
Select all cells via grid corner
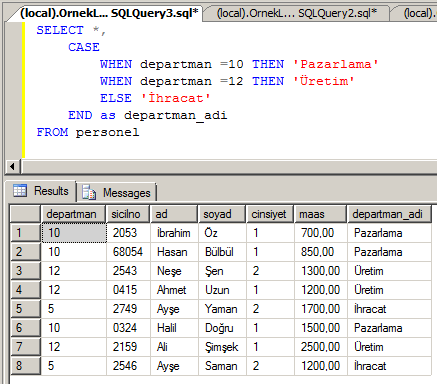[x=25, y=214]
